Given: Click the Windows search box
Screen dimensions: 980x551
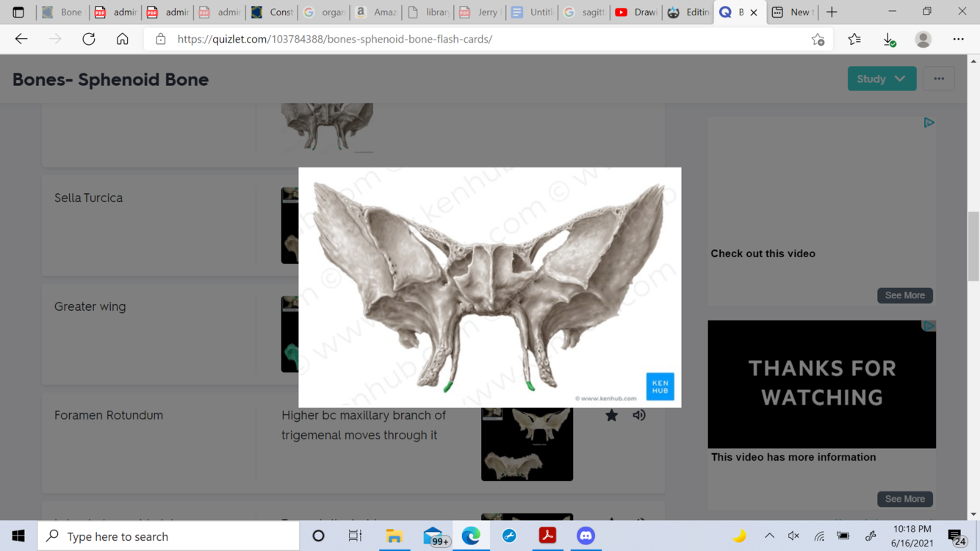Looking at the screenshot, I should click(x=168, y=536).
